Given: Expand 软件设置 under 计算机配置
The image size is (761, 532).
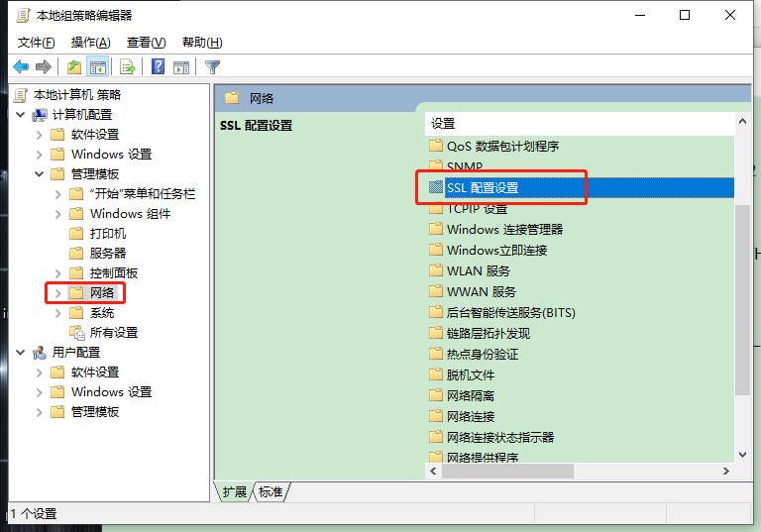Looking at the screenshot, I should tap(40, 135).
